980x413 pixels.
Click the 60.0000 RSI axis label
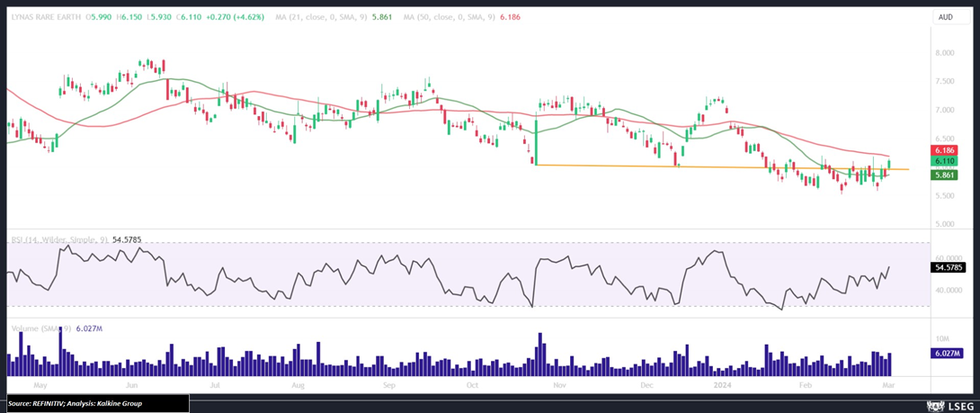point(948,258)
